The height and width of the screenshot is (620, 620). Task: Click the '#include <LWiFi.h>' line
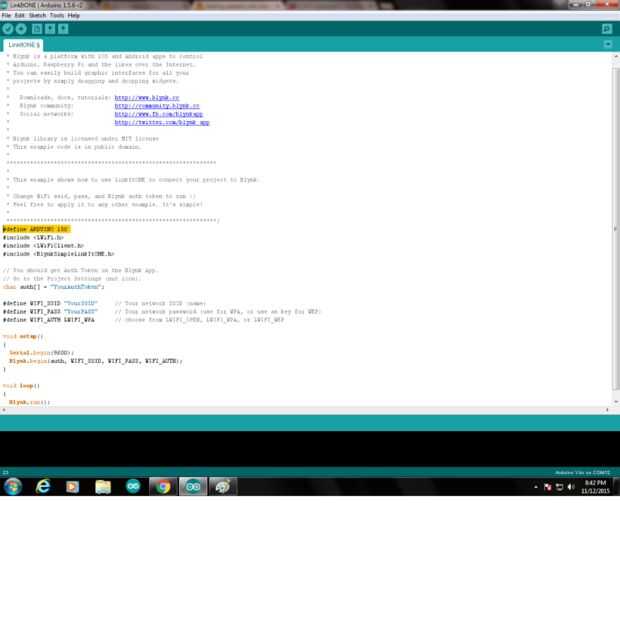point(33,238)
